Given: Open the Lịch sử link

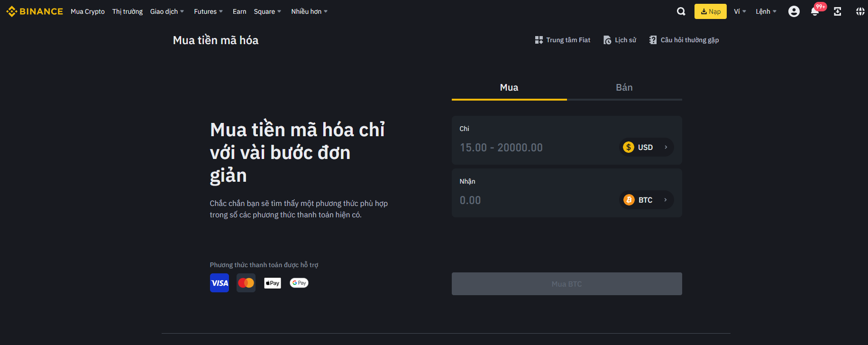Looking at the screenshot, I should 620,40.
